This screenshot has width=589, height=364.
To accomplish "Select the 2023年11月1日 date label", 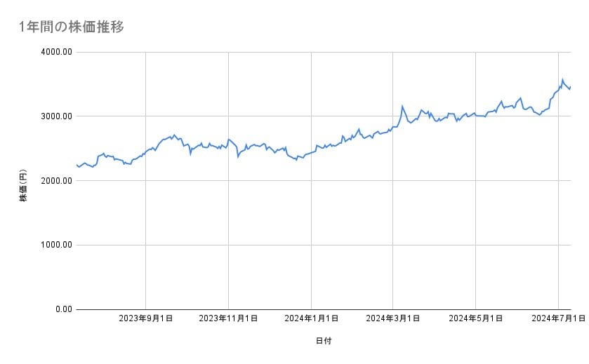I will click(228, 318).
